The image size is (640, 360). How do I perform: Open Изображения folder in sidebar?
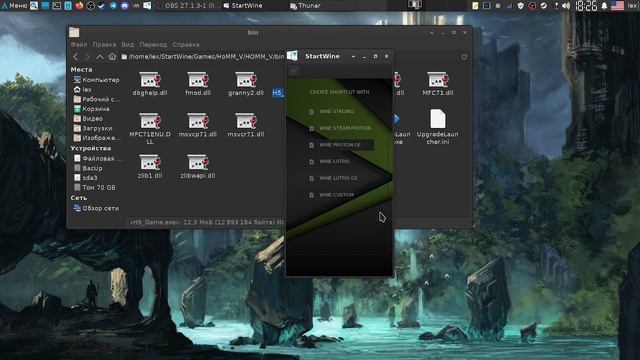pyautogui.click(x=97, y=138)
